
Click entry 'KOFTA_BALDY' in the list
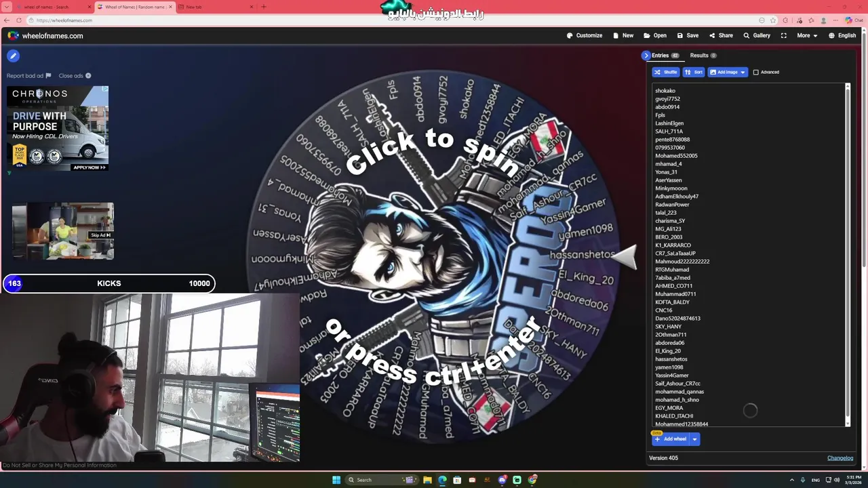point(672,302)
